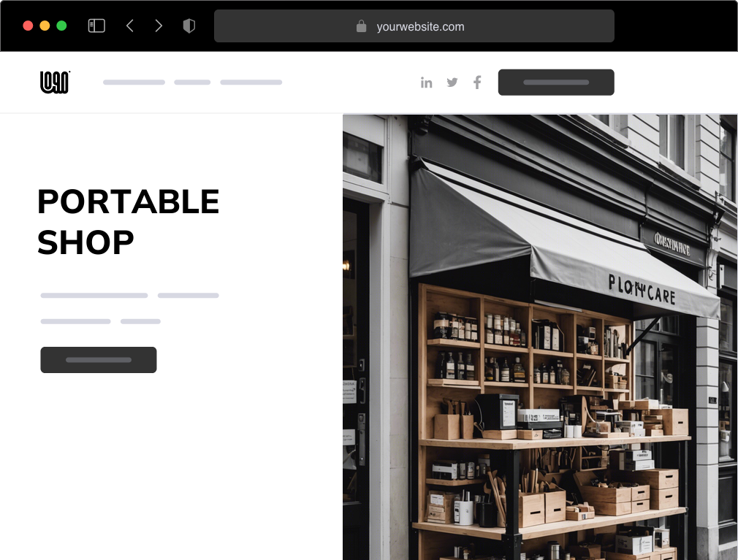Maximize the window with the green button
Screen dimensions: 738x560
(x=61, y=26)
